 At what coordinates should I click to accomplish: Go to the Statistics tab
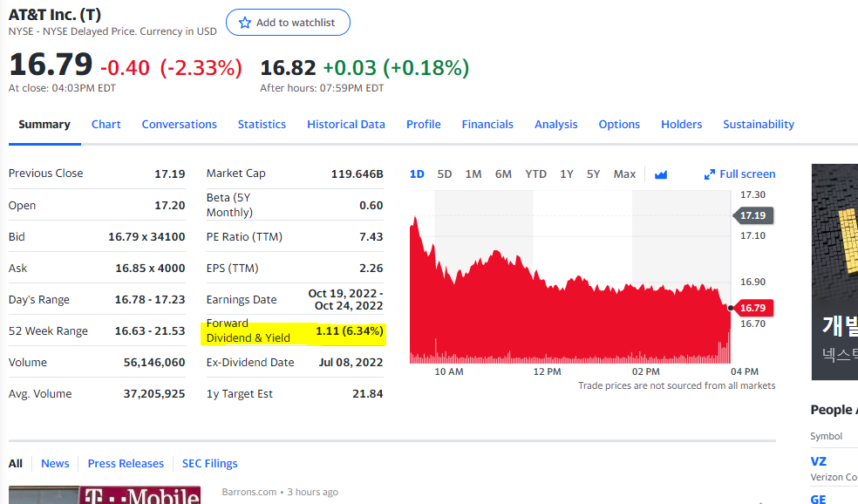click(262, 124)
